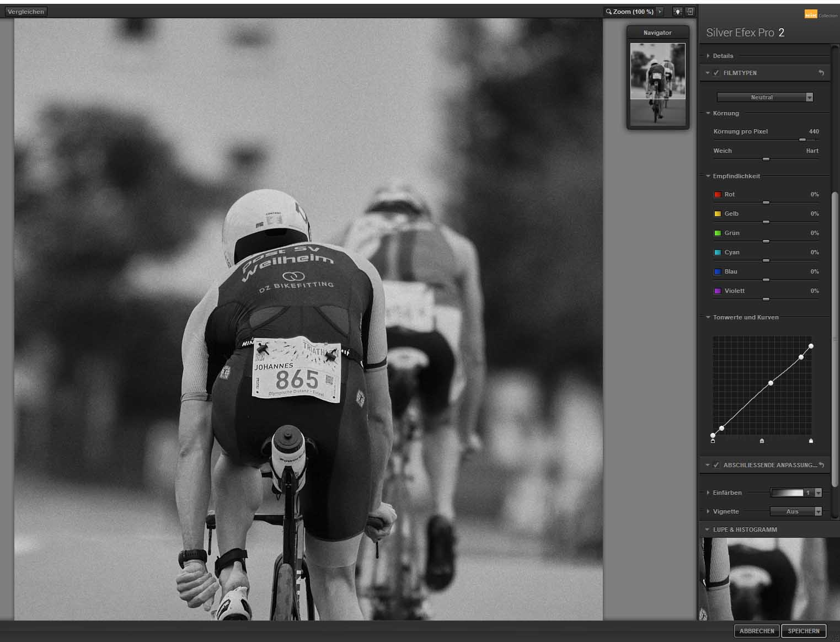The height and width of the screenshot is (642, 840).
Task: Expand the Details section
Action: [708, 56]
